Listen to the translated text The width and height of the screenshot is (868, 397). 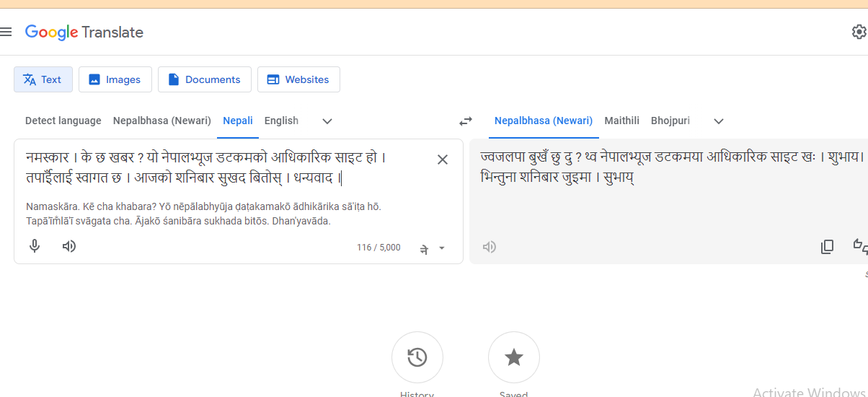coord(490,247)
